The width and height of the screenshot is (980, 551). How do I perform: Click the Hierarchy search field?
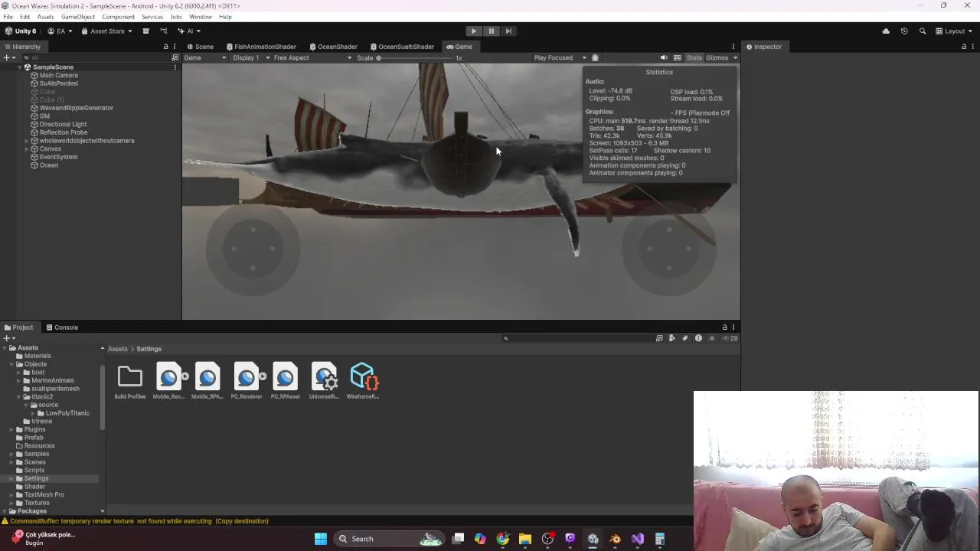point(98,57)
